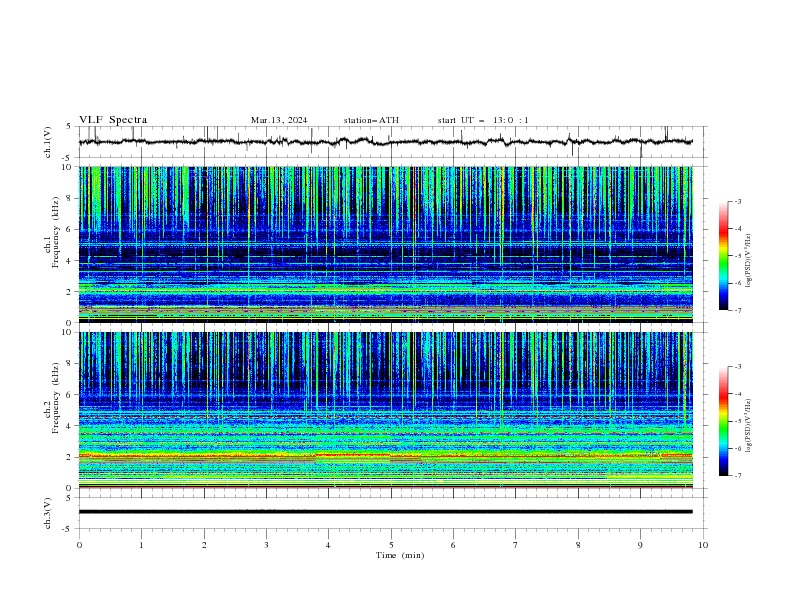
Task: Click the ch.1 spectrogram panel
Action: [385, 244]
